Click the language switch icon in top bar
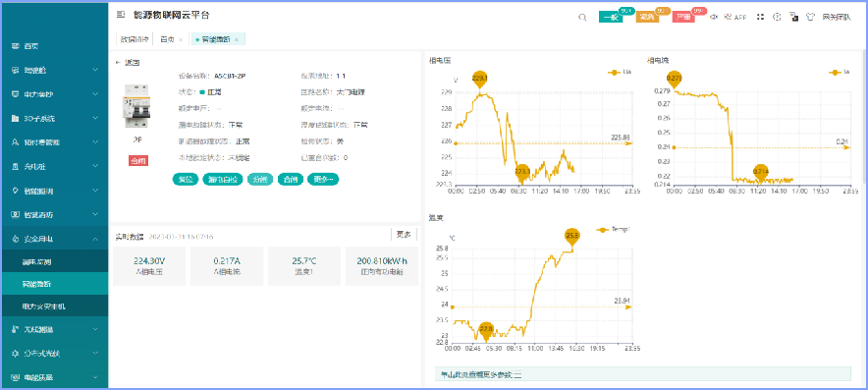This screenshot has width=868, height=390. [793, 17]
